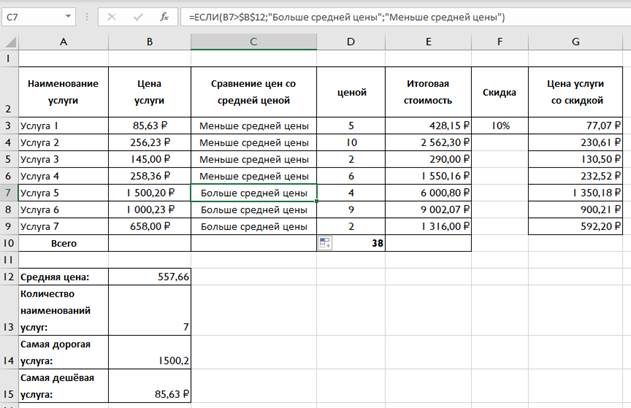Click the Select All corner triangle
The height and width of the screenshot is (408, 631).
(x=9, y=40)
